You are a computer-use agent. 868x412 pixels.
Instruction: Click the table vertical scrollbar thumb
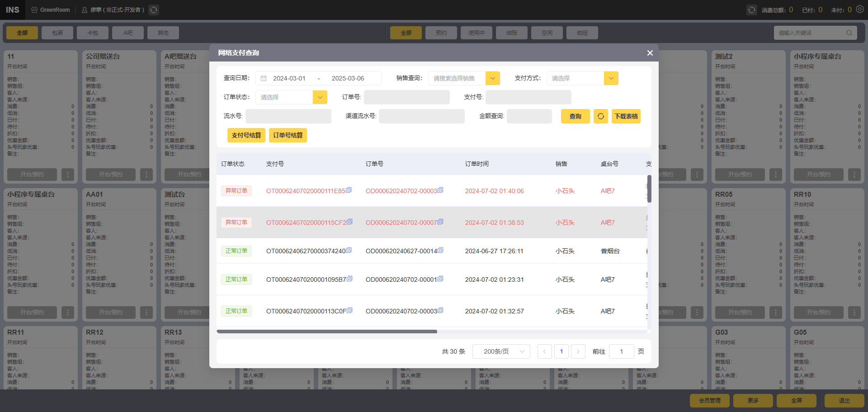(x=649, y=189)
